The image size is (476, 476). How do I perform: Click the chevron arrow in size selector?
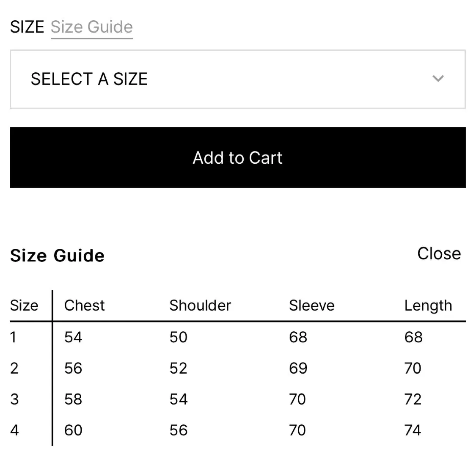pos(438,79)
